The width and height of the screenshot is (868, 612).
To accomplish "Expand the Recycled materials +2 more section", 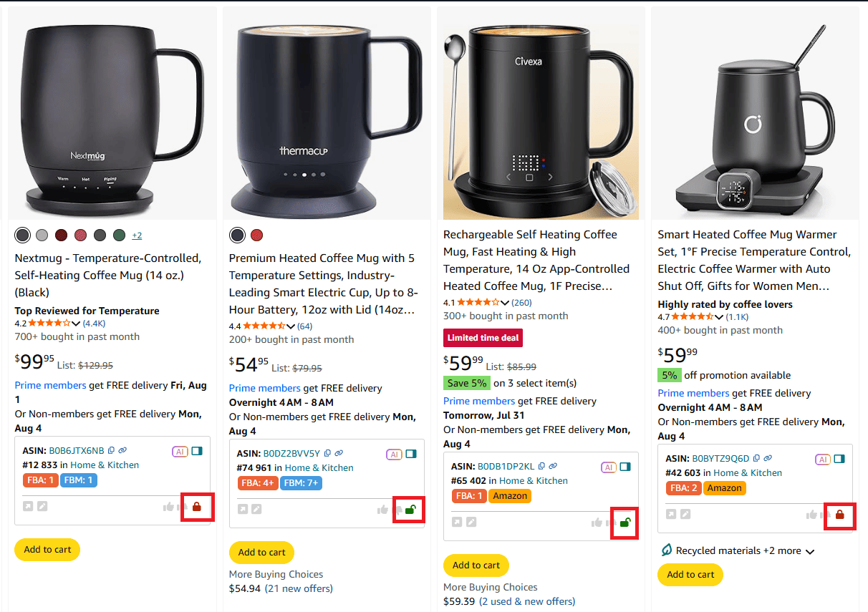I will (810, 550).
